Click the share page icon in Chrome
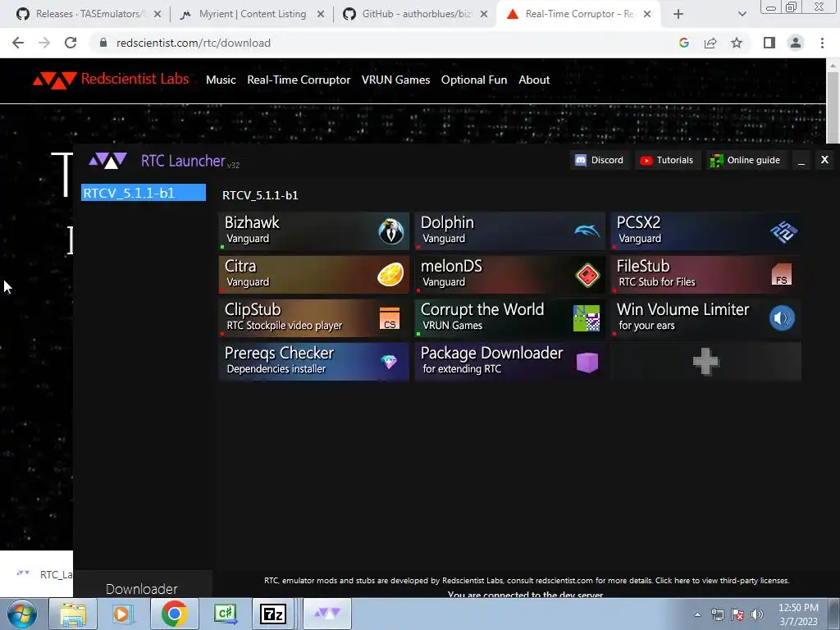 tap(710, 43)
